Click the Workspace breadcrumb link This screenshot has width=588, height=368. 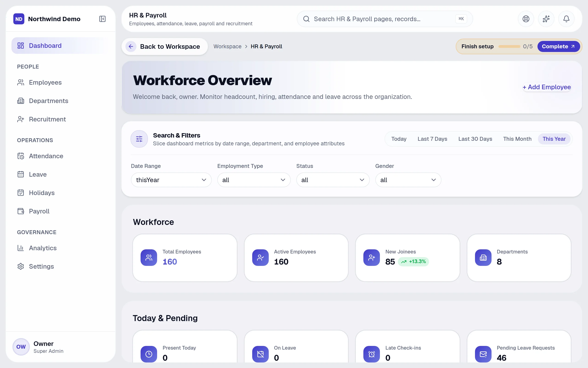point(227,46)
